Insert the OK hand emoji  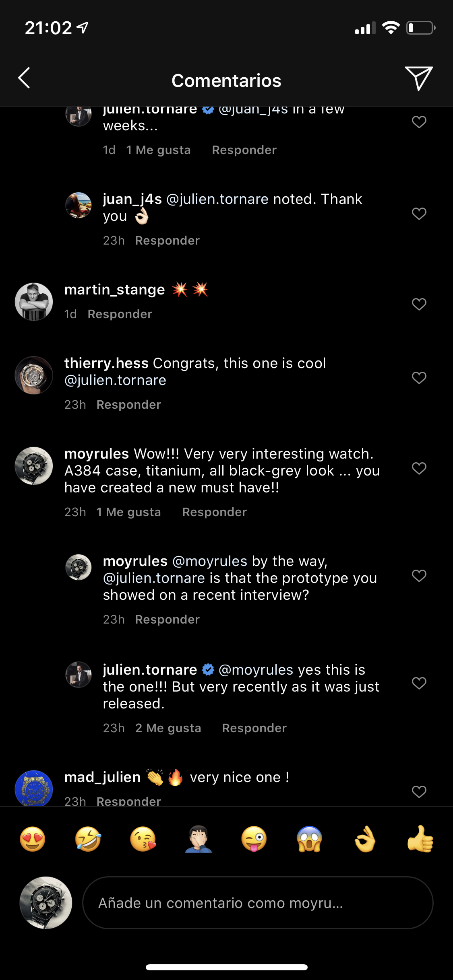coord(365,839)
